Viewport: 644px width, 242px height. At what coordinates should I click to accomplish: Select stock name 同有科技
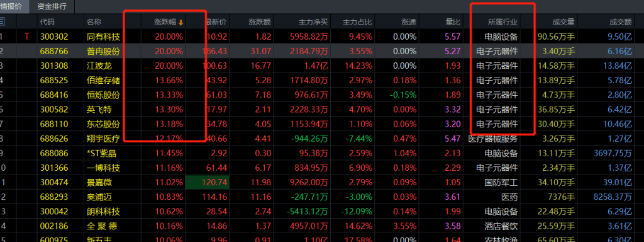coord(104,37)
